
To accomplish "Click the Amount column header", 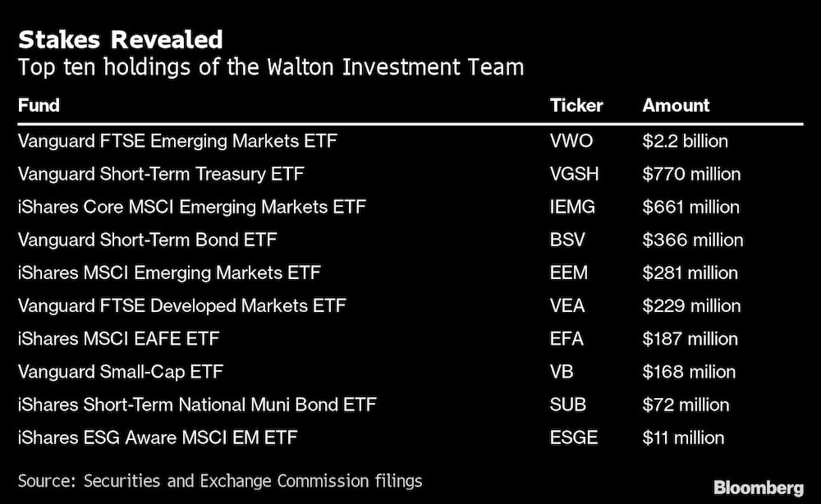I will (x=676, y=105).
